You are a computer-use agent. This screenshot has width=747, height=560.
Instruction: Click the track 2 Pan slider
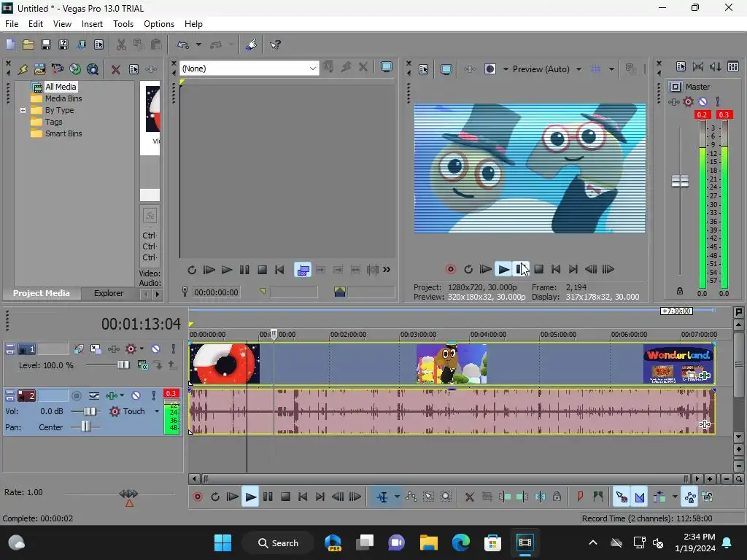coord(85,427)
